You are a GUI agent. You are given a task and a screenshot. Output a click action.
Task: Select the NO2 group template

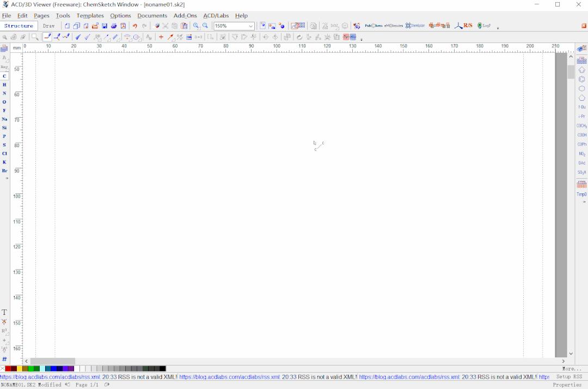[x=581, y=154]
